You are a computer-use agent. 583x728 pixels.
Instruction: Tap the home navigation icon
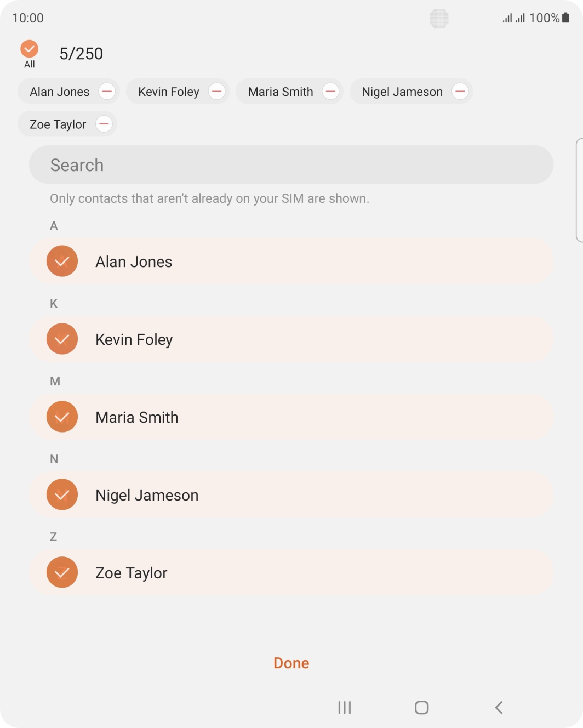[421, 708]
